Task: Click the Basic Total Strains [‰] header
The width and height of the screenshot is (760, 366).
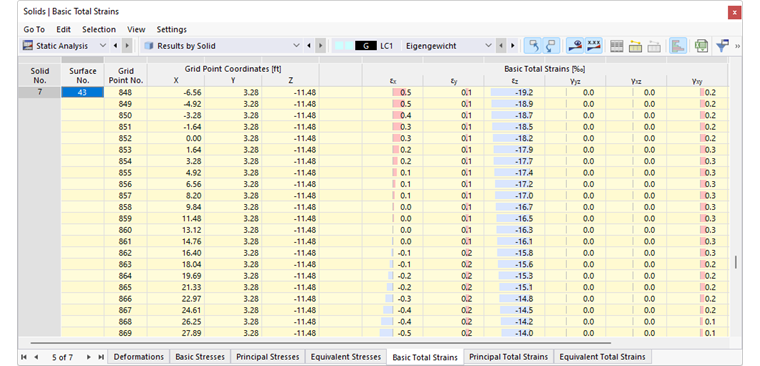Action: [x=545, y=69]
